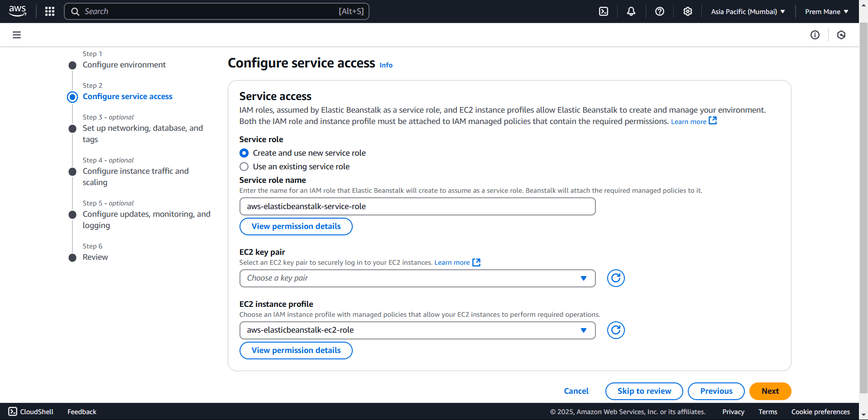This screenshot has width=868, height=420.
Task: Click the Previous button
Action: (x=716, y=391)
